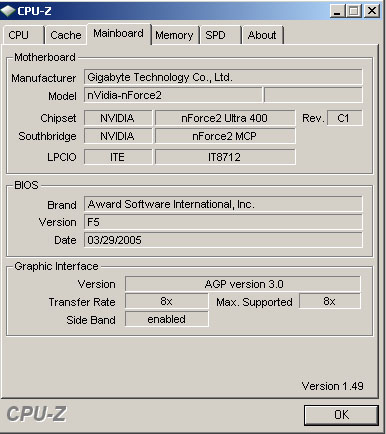Close the CPU-Z window
Image resolution: width=386 pixels, height=434 pixels.
pyautogui.click(x=371, y=11)
